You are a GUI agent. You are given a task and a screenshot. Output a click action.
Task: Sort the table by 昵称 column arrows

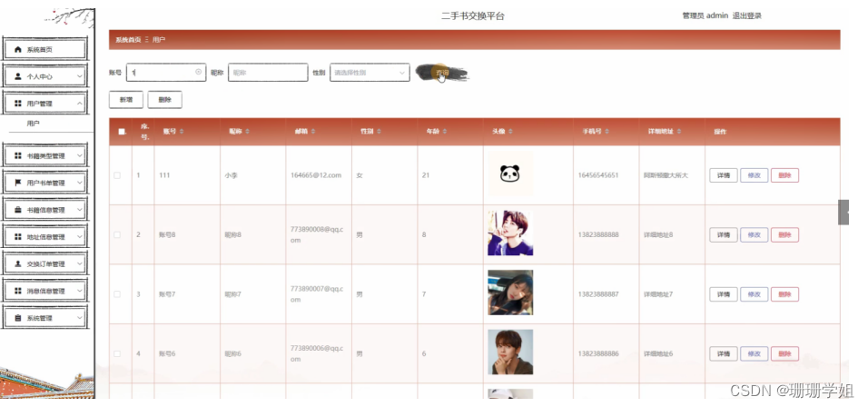[x=248, y=132]
